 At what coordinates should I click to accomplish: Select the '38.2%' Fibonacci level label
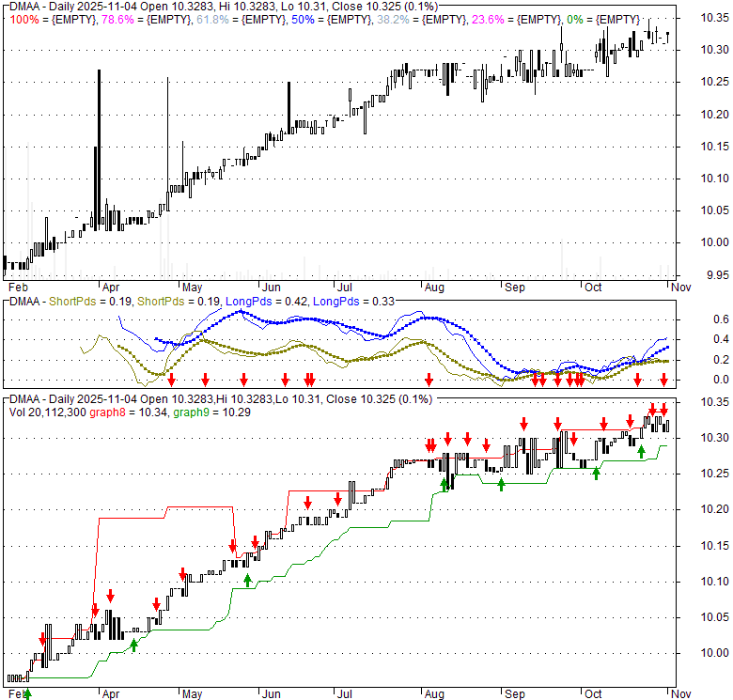(x=393, y=20)
